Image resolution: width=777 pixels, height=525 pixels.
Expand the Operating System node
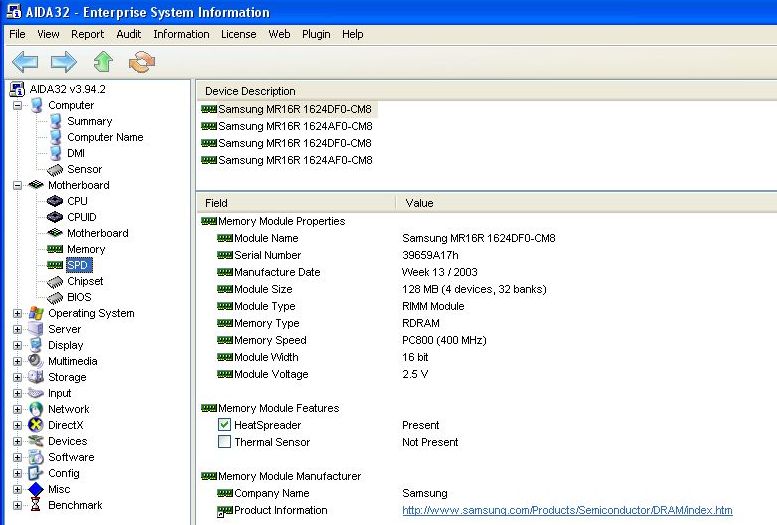tap(17, 313)
